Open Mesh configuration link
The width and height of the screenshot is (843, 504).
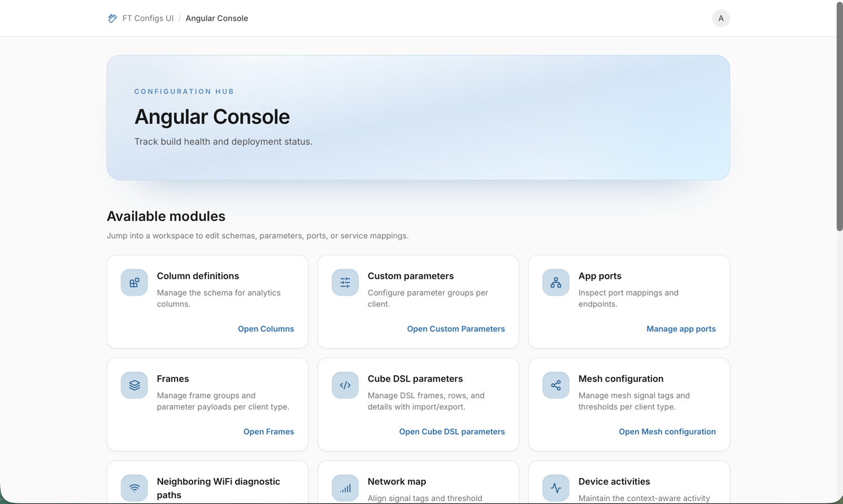coord(667,432)
